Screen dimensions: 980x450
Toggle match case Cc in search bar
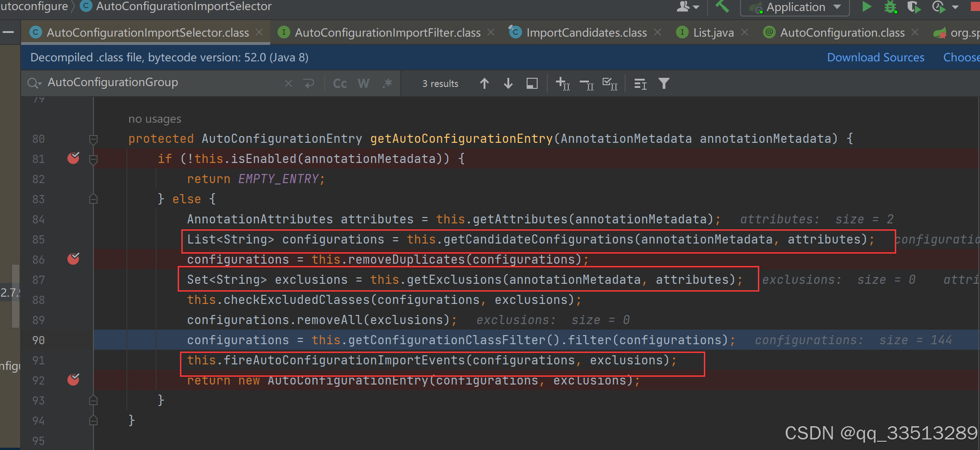pyautogui.click(x=339, y=83)
